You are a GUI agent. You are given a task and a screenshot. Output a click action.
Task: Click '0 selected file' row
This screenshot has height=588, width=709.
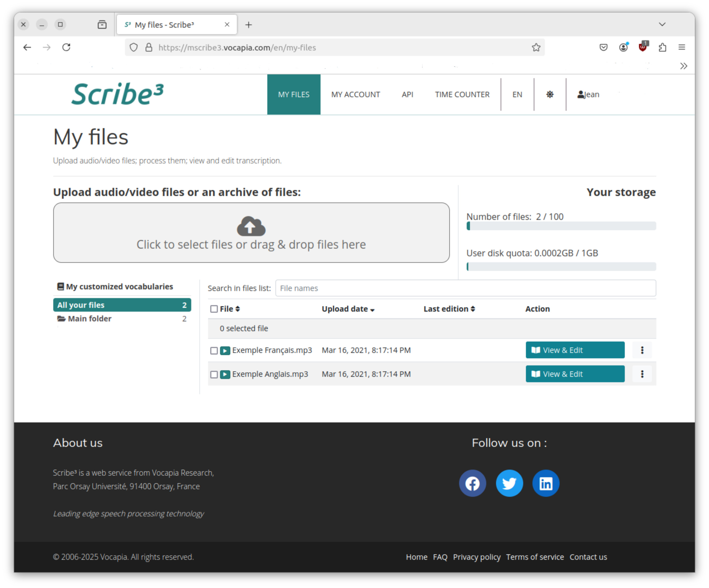(x=432, y=329)
